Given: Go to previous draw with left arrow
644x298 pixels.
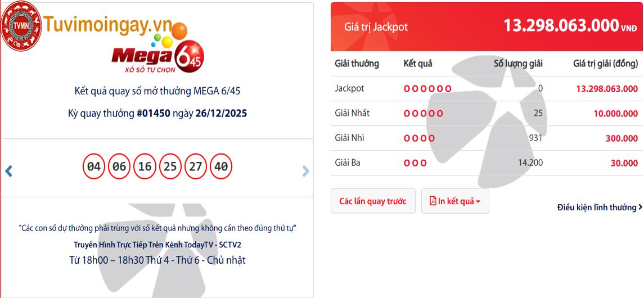Looking at the screenshot, I should 8,171.
